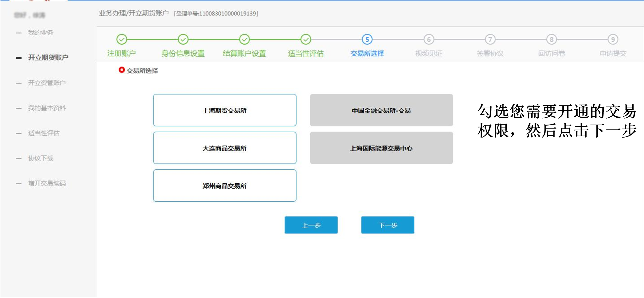Go to 开立资管账户 sidebar item
Image resolution: width=644 pixels, height=298 pixels.
(x=47, y=83)
